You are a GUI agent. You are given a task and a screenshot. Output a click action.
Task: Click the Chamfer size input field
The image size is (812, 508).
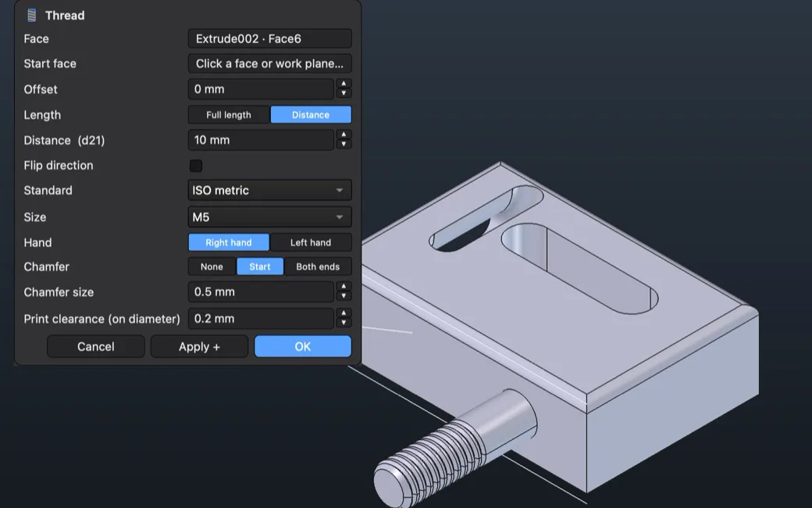coord(261,292)
